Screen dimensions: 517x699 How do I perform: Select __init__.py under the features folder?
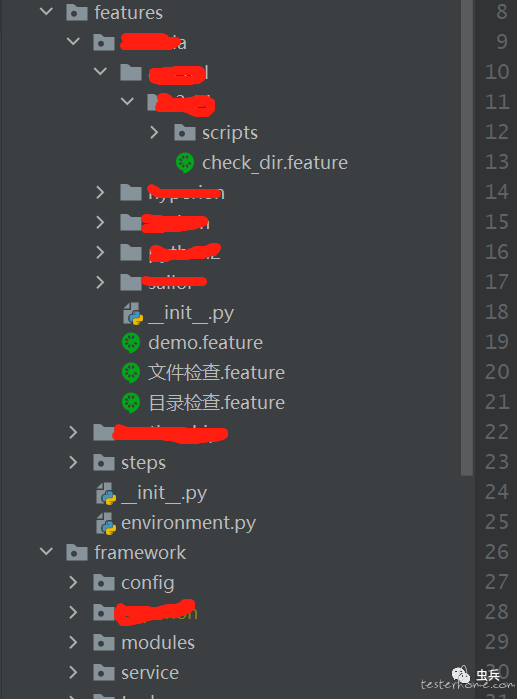point(164,493)
